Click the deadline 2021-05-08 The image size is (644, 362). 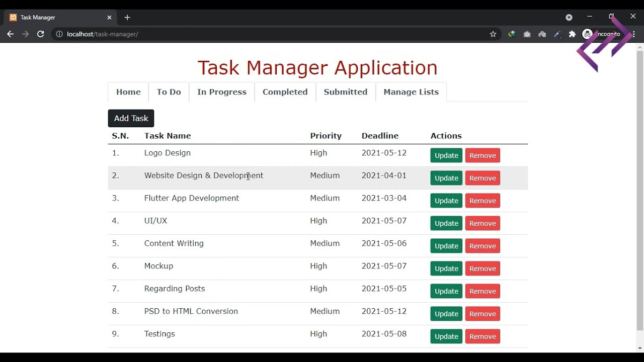[384, 334]
